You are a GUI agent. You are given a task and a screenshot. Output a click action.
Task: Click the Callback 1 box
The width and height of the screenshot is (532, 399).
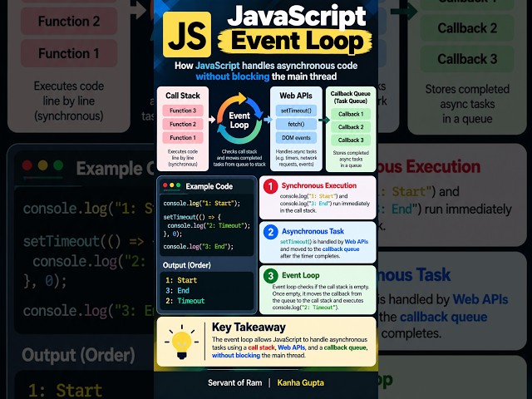point(351,114)
